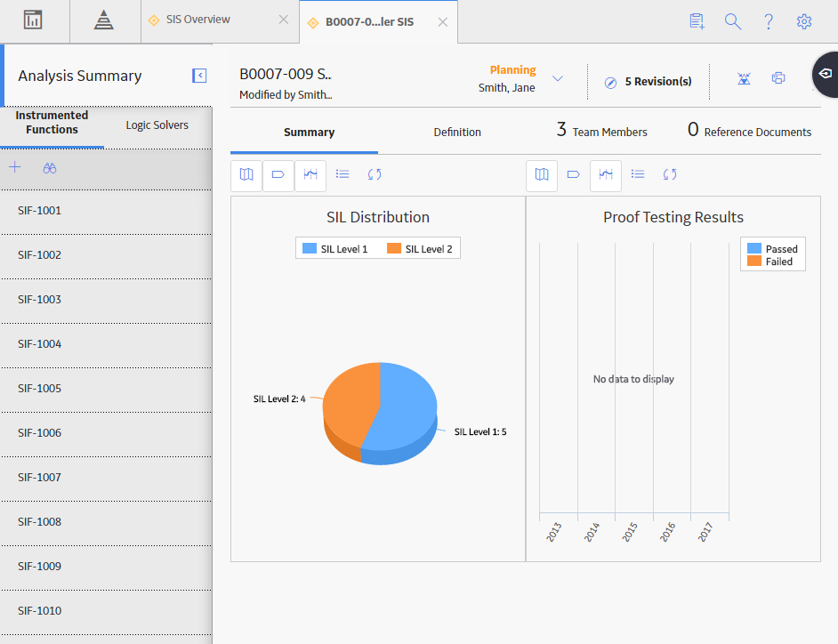Select the B0007-0...ler SIS tab
Screen dimensions: 838x644
pos(369,22)
